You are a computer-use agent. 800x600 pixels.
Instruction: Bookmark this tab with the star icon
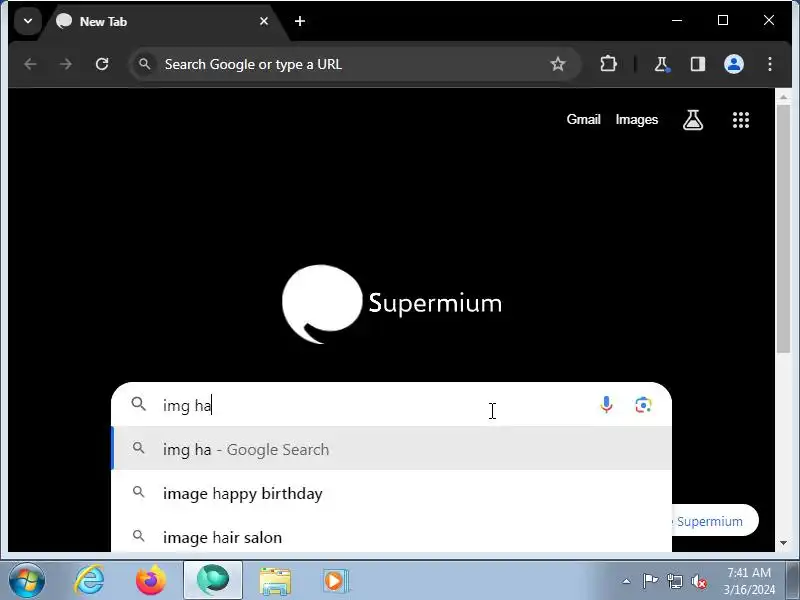pyautogui.click(x=558, y=64)
